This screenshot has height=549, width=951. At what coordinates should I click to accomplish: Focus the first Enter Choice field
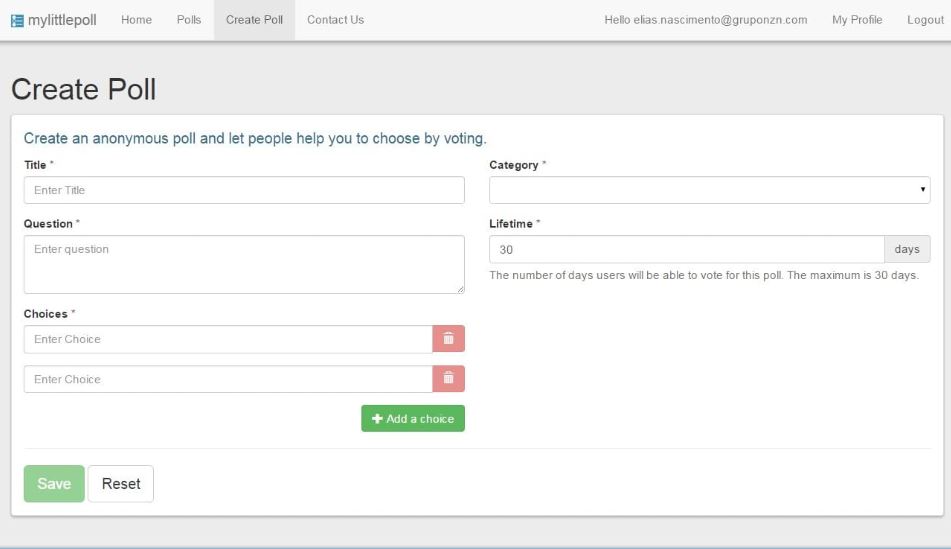(228, 339)
